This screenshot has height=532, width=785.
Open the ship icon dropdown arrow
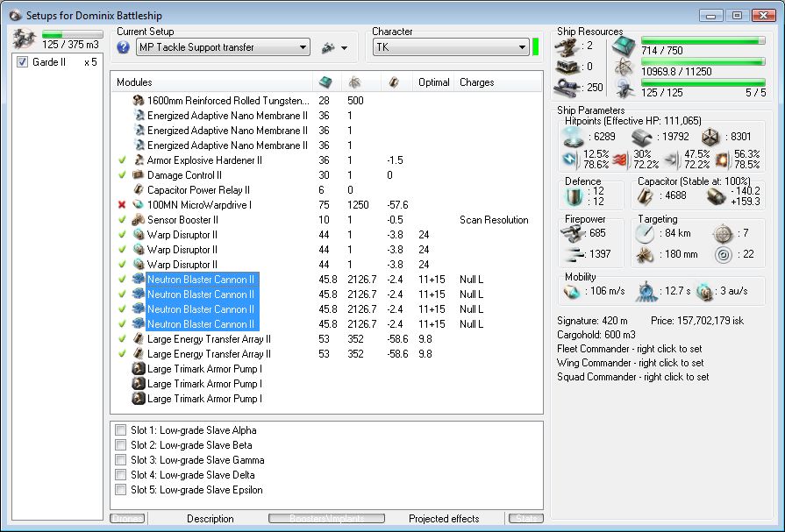coord(344,47)
